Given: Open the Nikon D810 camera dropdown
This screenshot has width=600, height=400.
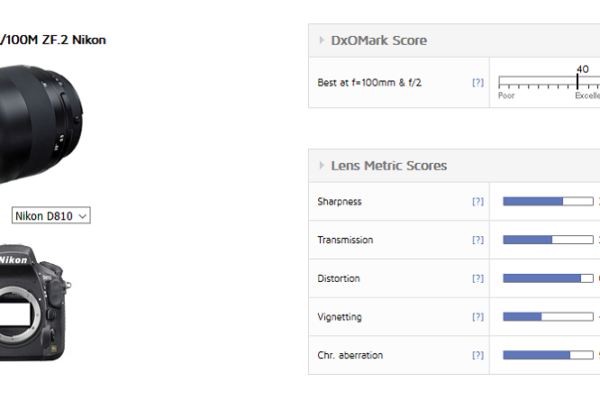Looking at the screenshot, I should [x=51, y=215].
